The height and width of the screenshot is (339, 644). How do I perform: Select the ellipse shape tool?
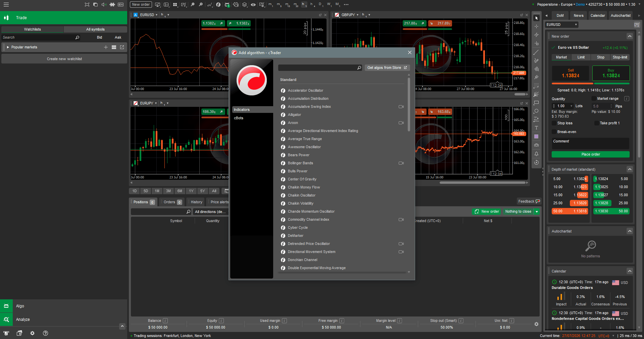[536, 111]
